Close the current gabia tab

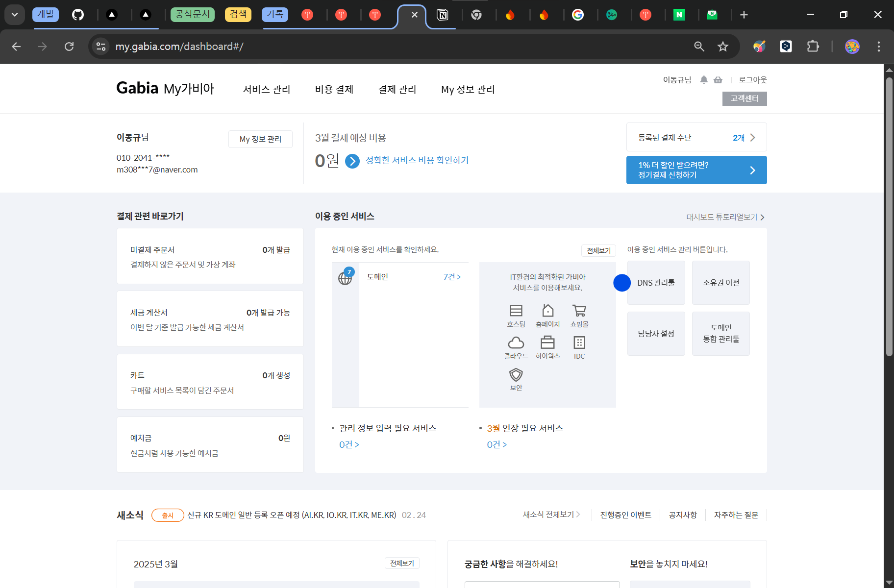[415, 15]
